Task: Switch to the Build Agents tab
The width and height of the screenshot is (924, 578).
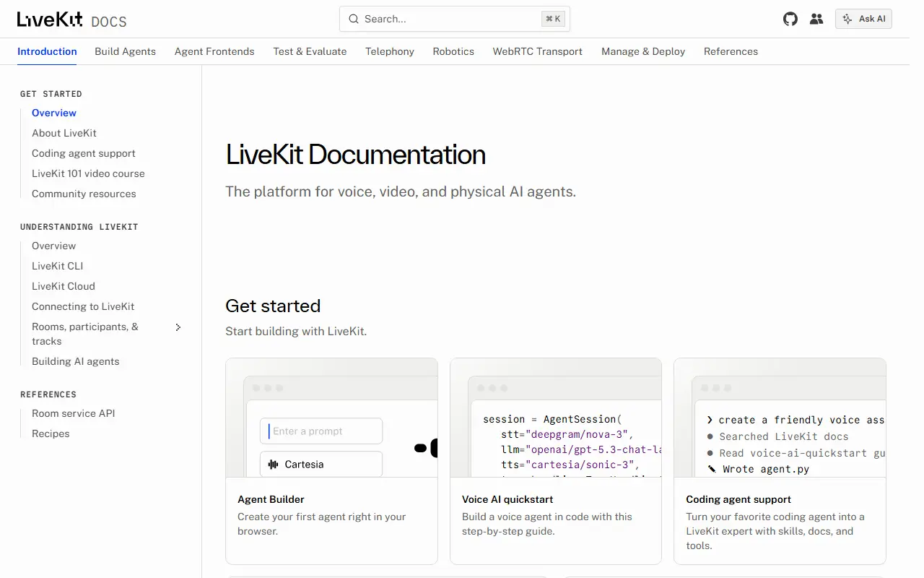Action: tap(125, 51)
